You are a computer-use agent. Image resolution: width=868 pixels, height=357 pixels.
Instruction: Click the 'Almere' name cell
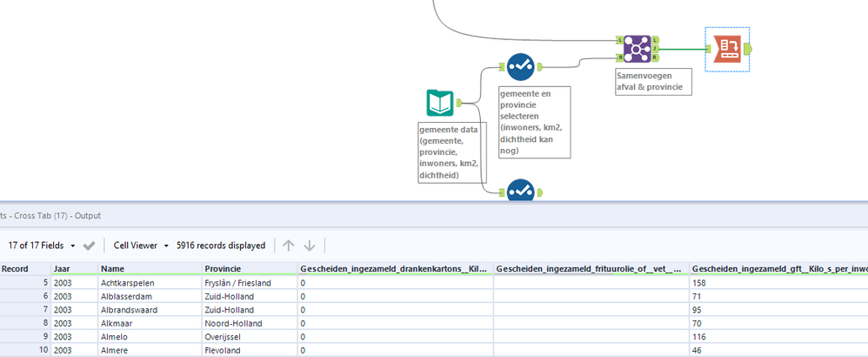150,349
